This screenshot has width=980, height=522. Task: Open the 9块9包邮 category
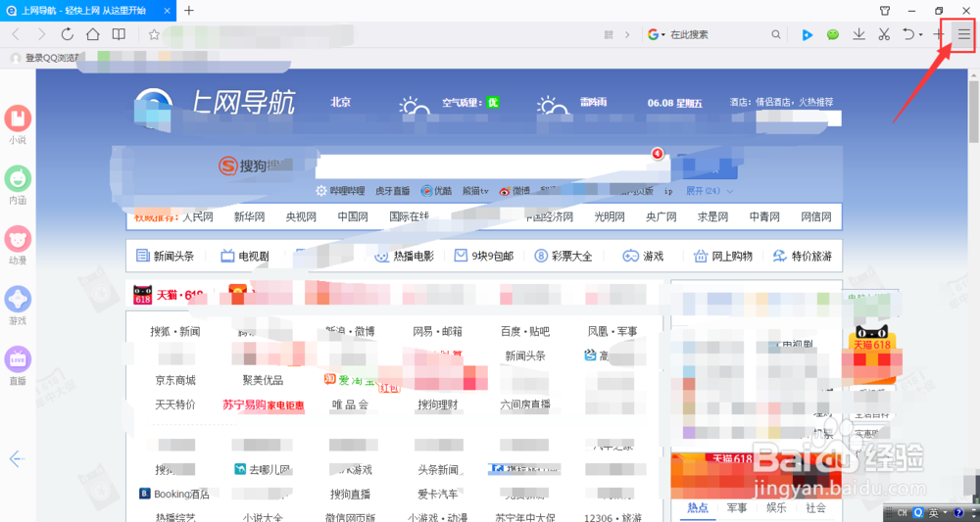pos(484,256)
